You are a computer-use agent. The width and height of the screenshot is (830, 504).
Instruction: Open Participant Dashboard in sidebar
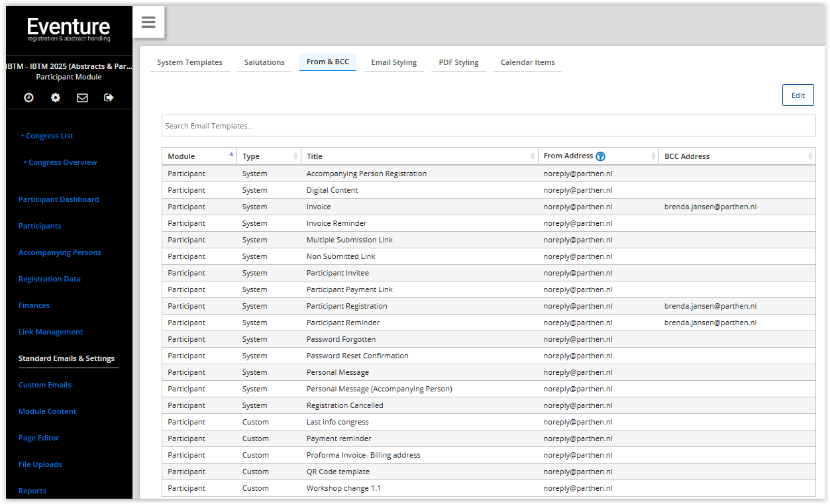59,199
